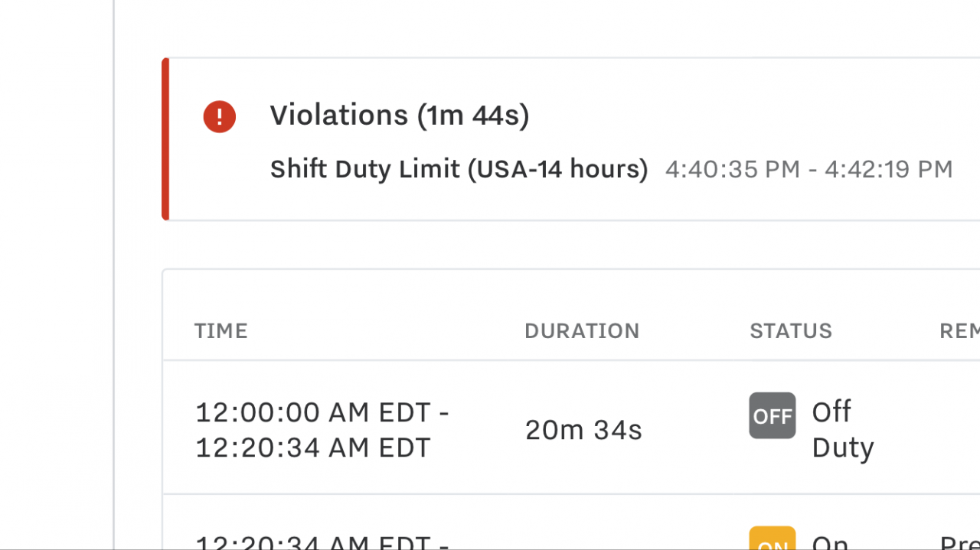Click the 12:20:34 AM EDT end time text
This screenshot has height=550, width=980.
point(313,447)
